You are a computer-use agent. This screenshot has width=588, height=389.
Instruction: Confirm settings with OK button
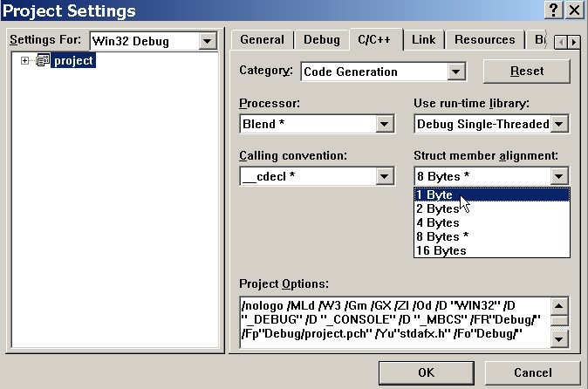tap(426, 372)
